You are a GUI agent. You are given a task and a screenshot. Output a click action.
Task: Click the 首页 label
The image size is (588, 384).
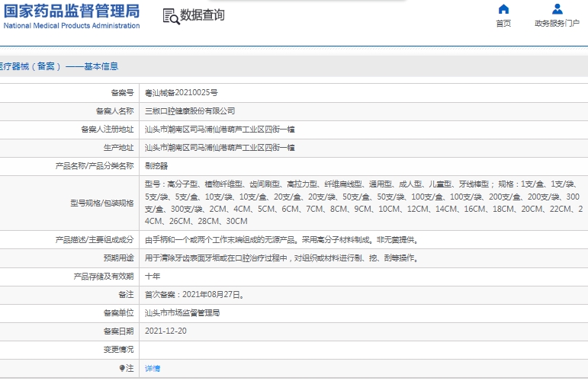503,23
